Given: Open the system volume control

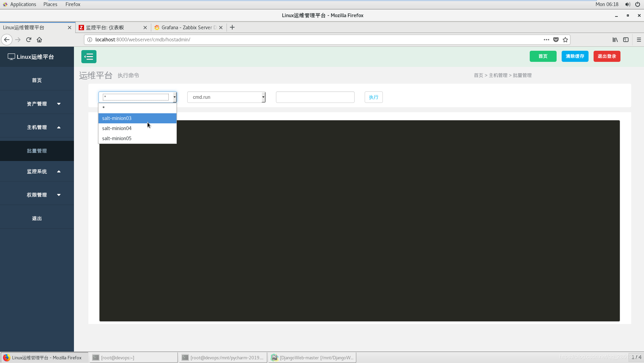Looking at the screenshot, I should click(628, 4).
